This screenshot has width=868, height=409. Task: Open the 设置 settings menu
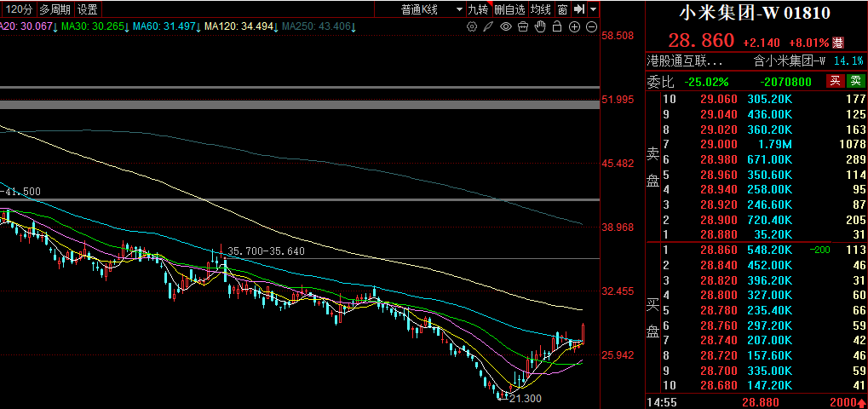pos(88,9)
